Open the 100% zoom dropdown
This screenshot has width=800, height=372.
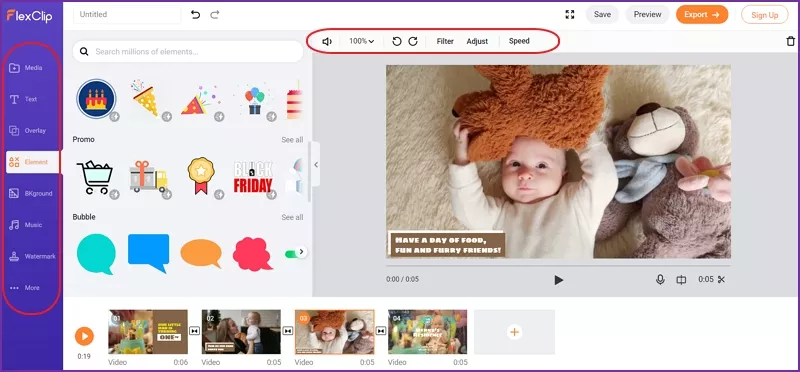[361, 41]
